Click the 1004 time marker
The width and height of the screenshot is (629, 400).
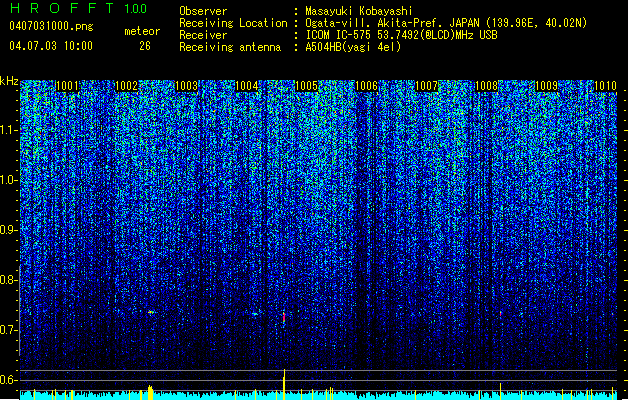(x=246, y=86)
